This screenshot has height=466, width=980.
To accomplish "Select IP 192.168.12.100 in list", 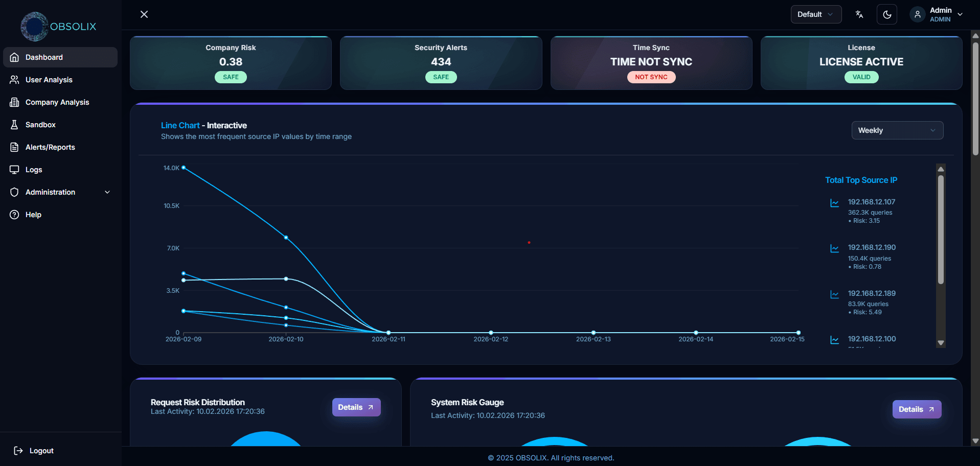I will [x=872, y=339].
